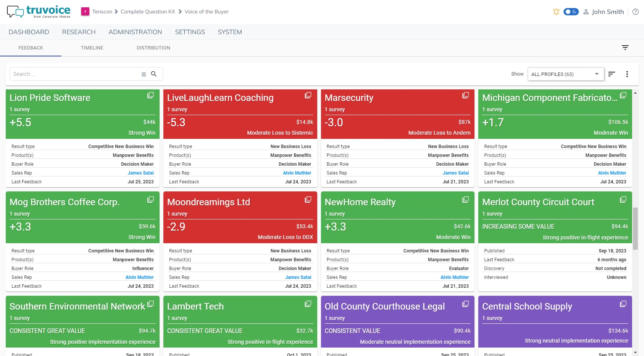Click the scrollbar up arrow
Image resolution: width=644 pixels, height=356 pixels.
[636, 93]
